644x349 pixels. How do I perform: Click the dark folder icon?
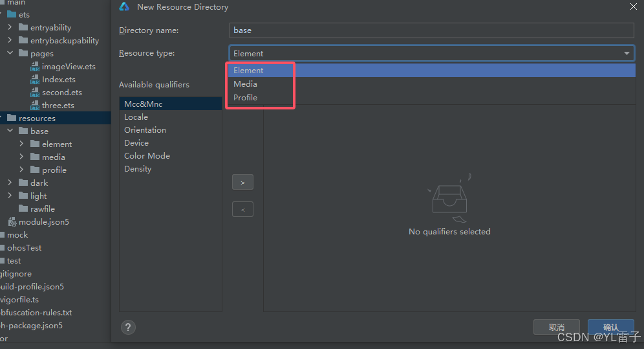click(23, 183)
